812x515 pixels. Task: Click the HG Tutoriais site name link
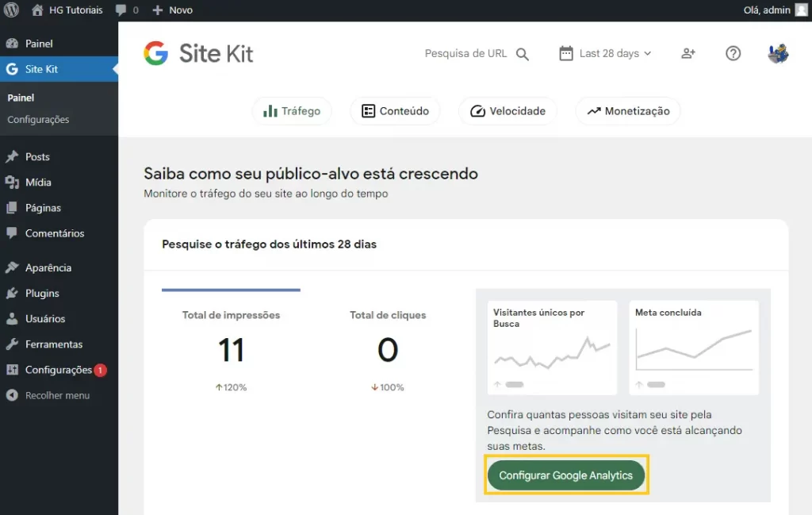tap(75, 10)
